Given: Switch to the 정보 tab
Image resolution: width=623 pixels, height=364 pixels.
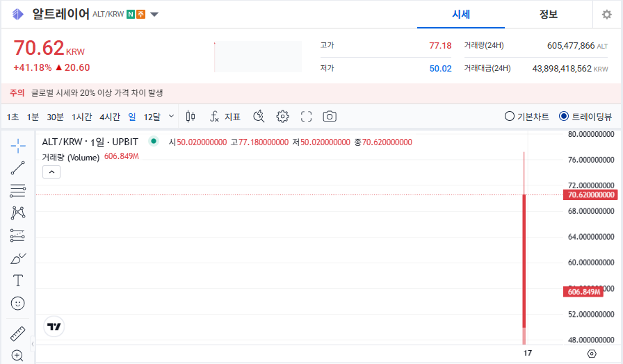Looking at the screenshot, I should pos(549,15).
